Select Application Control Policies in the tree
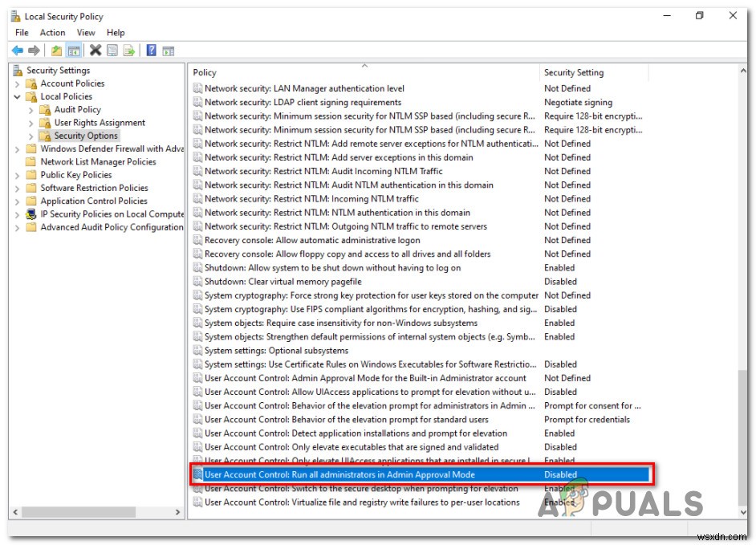756x545 pixels. tap(94, 201)
